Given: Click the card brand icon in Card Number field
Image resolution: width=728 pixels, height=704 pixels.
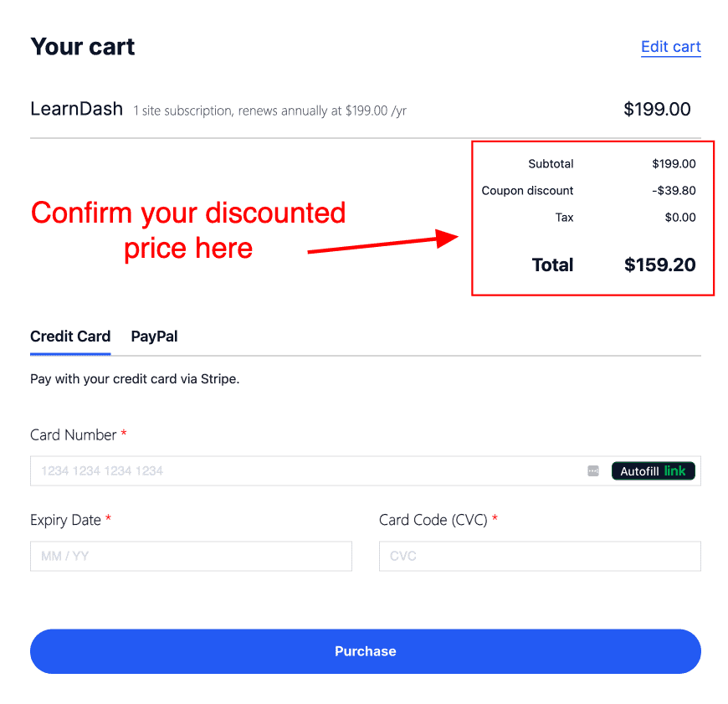Looking at the screenshot, I should coord(593,470).
